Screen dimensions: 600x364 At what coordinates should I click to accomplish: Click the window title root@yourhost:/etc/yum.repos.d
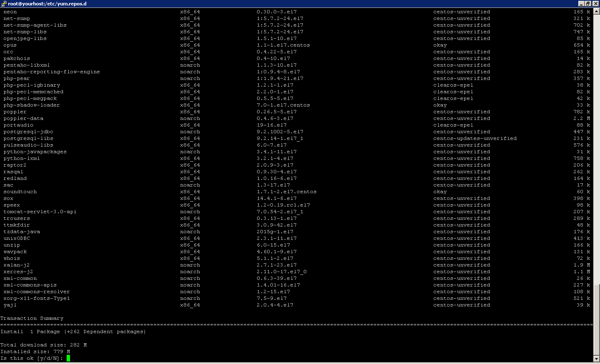tap(47, 3)
